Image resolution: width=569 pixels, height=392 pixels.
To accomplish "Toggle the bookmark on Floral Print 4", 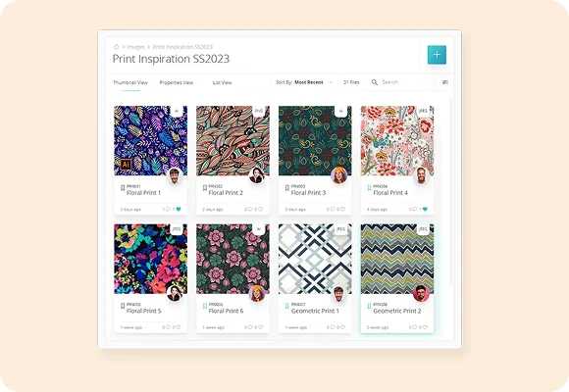I will click(x=369, y=188).
